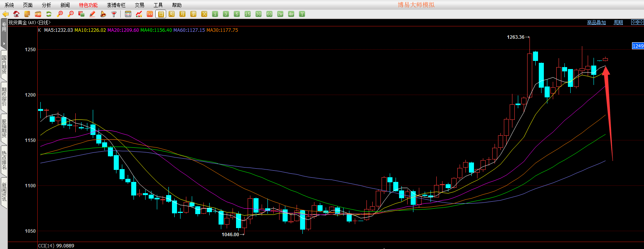Image resolution: width=644 pixels, height=249 pixels.
Task: Click the 1249 price label on axis
Action: (638, 46)
